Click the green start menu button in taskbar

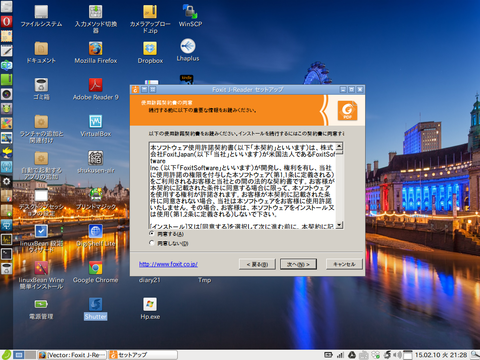tap(6, 355)
